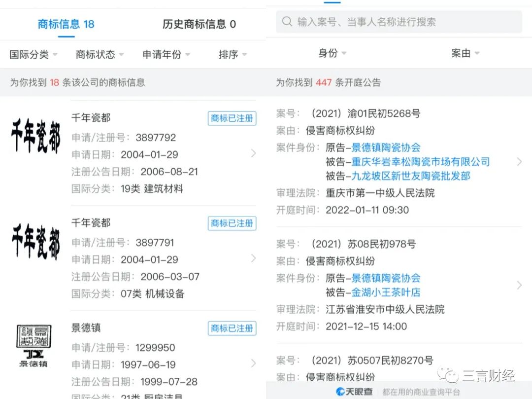532x399 pixels.
Task: Open details arrow for trademark 3897791
Action: (254, 258)
